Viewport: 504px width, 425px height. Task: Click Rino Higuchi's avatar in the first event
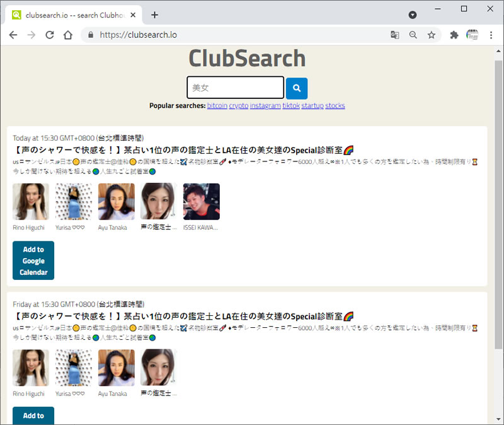coord(31,202)
